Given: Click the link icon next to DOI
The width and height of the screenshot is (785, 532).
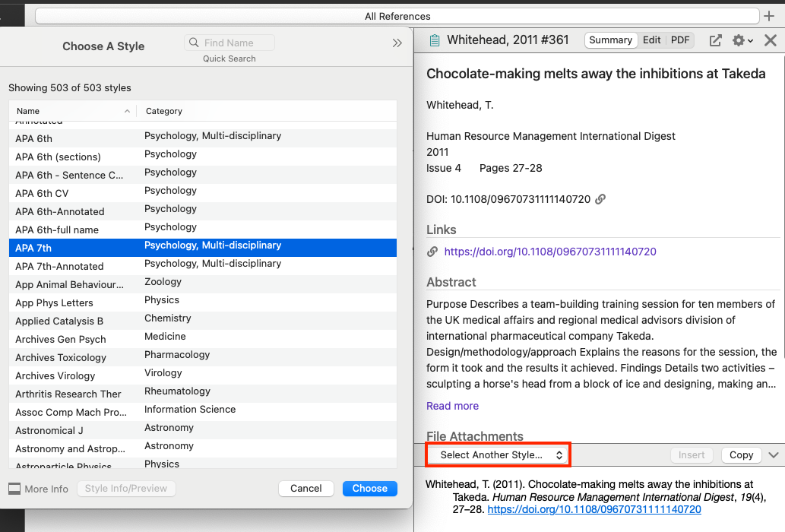Looking at the screenshot, I should [x=600, y=199].
